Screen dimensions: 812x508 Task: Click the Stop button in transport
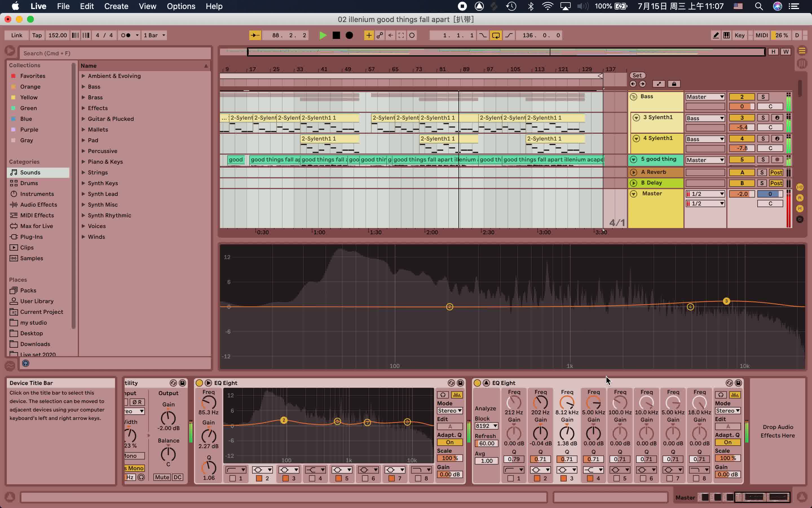[x=336, y=35]
